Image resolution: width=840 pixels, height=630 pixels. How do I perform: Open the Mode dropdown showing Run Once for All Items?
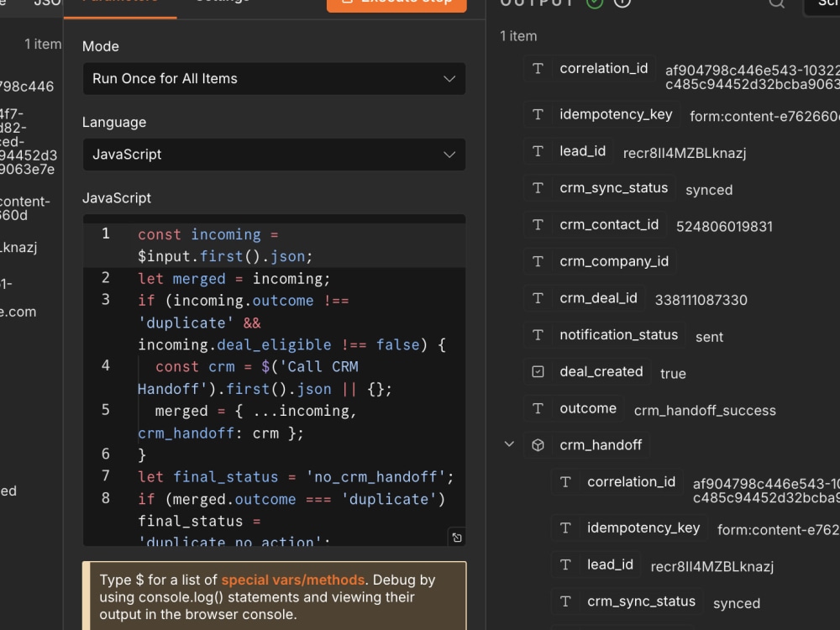click(x=275, y=79)
